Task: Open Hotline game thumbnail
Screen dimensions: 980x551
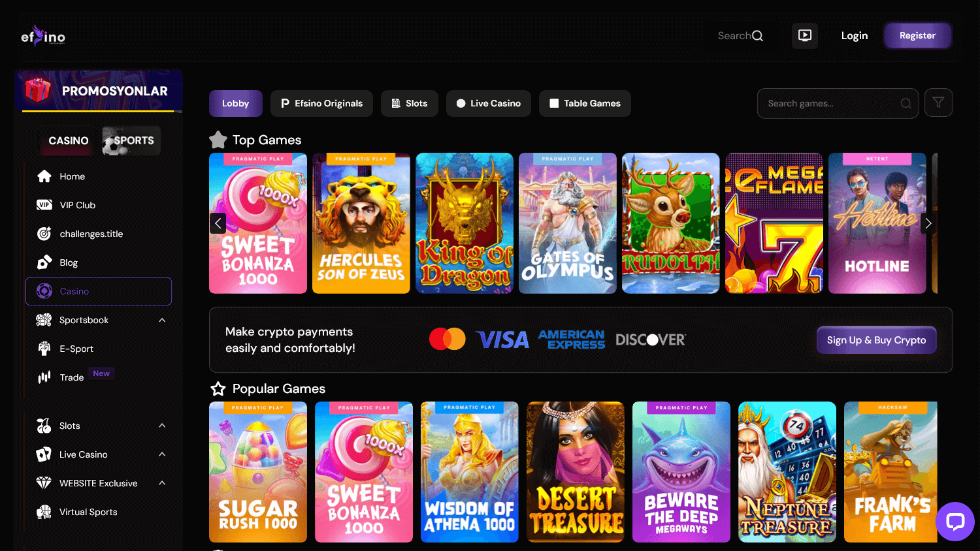Action: [877, 223]
